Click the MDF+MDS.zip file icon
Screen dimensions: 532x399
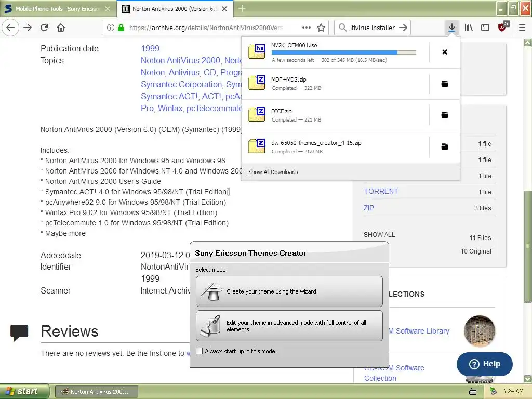(x=257, y=83)
